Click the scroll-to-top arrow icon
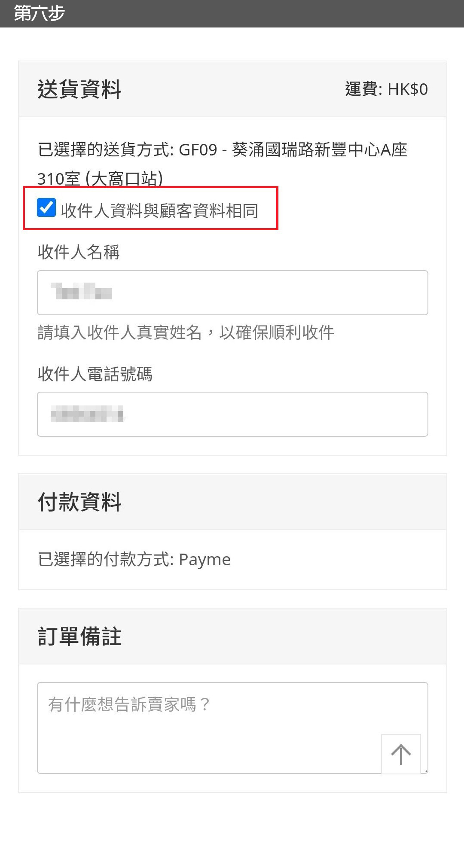 coord(401,754)
